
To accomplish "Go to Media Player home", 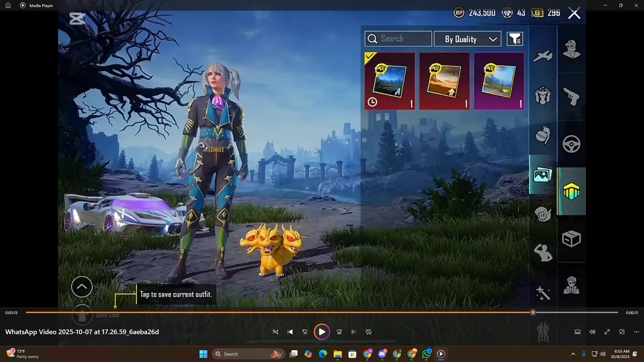I will pyautogui.click(x=8, y=5).
